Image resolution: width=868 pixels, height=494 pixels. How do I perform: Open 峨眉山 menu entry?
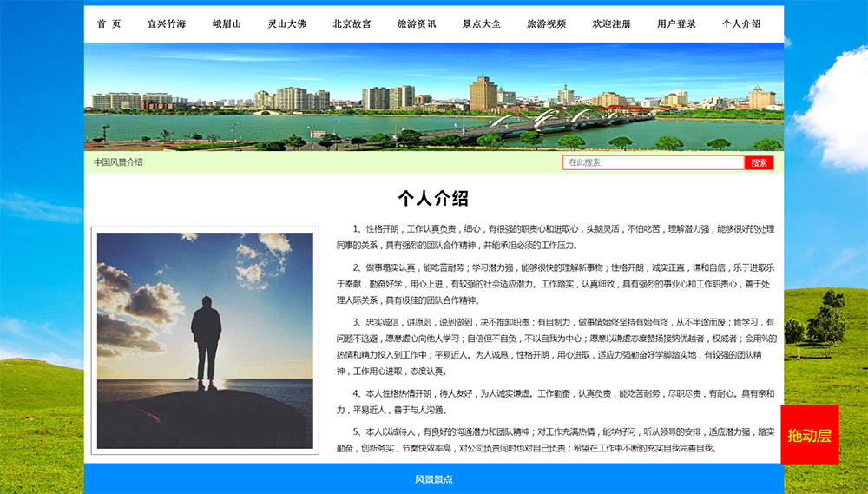[x=227, y=23]
